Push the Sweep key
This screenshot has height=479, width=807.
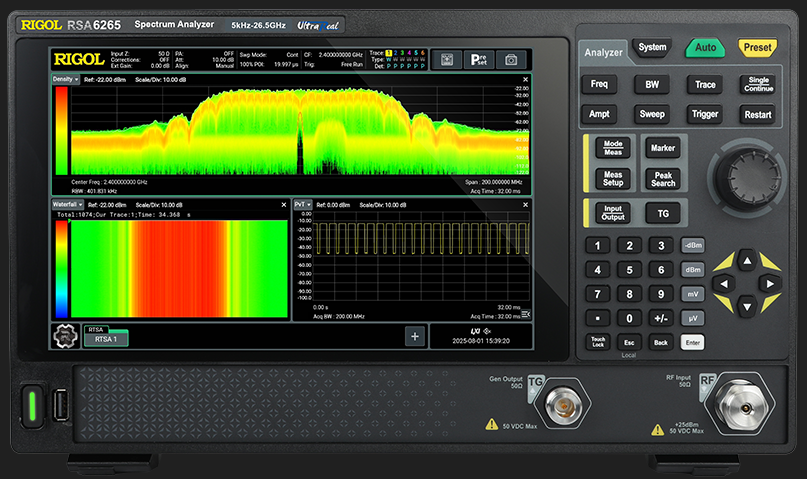click(652, 114)
